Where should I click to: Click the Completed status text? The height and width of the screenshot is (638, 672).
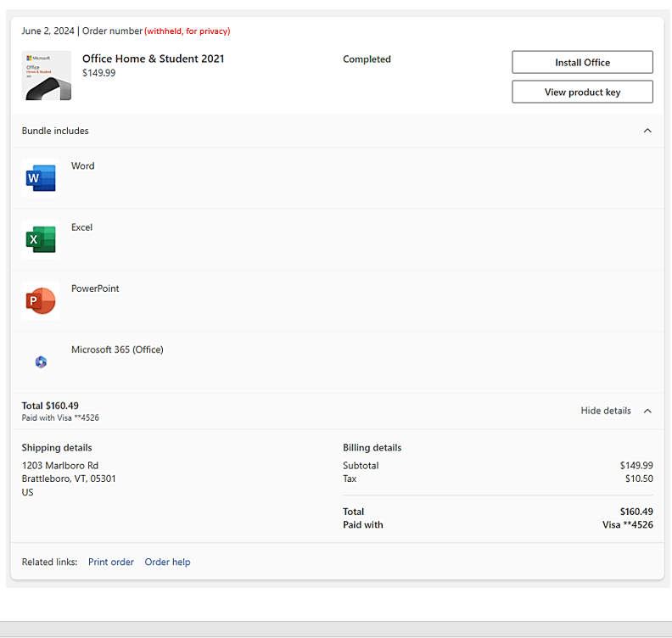367,59
